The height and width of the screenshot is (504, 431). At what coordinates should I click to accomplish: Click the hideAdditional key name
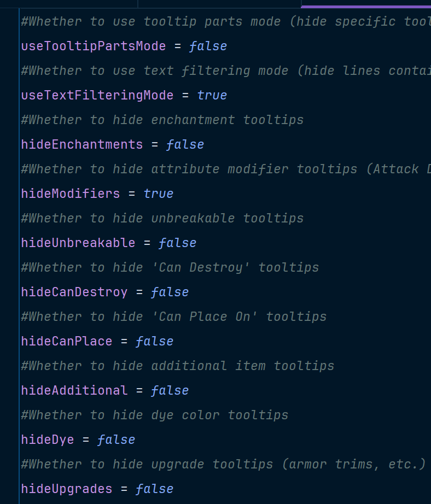[74, 390]
